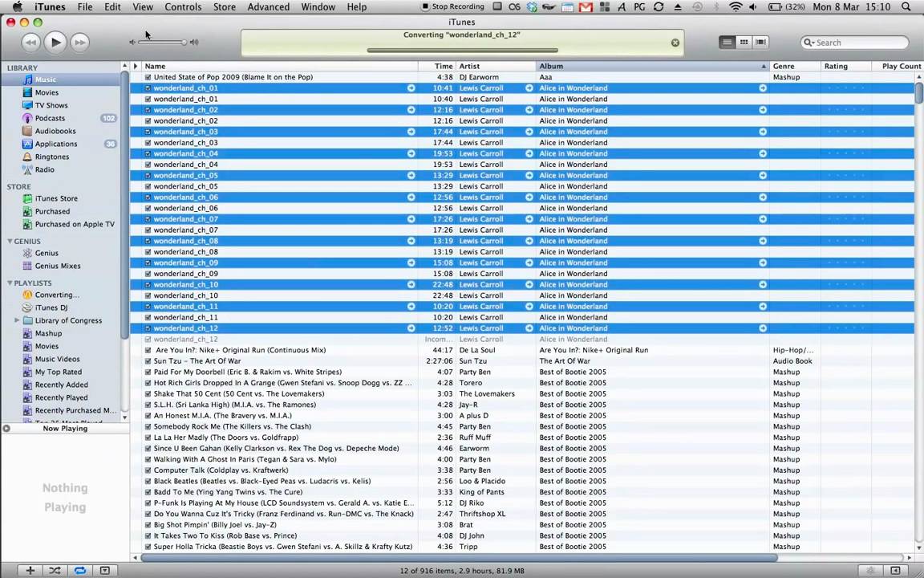This screenshot has height=578, width=924.
Task: Open Audiobooks in sidebar
Action: click(x=55, y=132)
